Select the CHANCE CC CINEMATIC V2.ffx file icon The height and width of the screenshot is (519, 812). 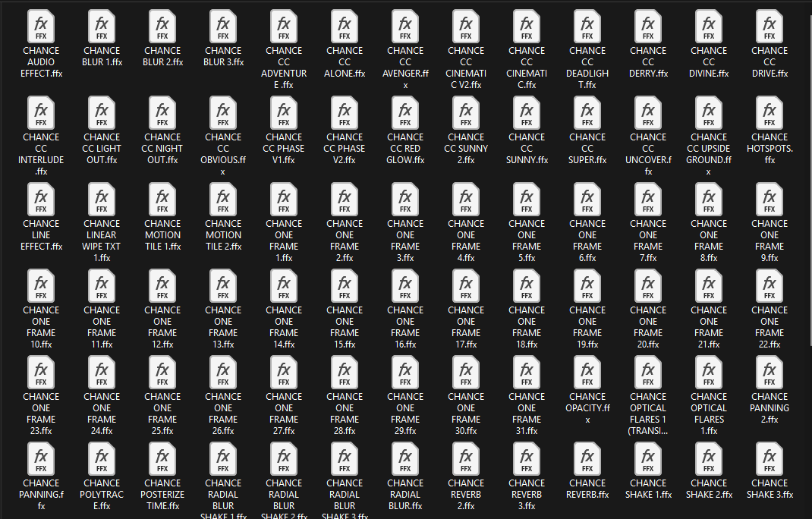(x=466, y=26)
